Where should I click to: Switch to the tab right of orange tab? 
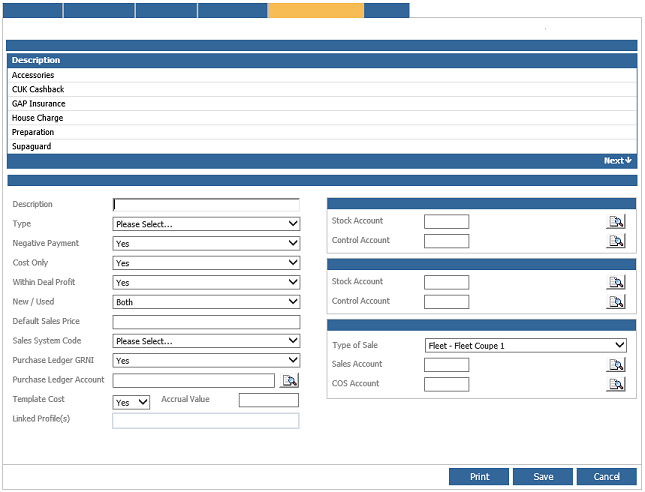pyautogui.click(x=386, y=10)
